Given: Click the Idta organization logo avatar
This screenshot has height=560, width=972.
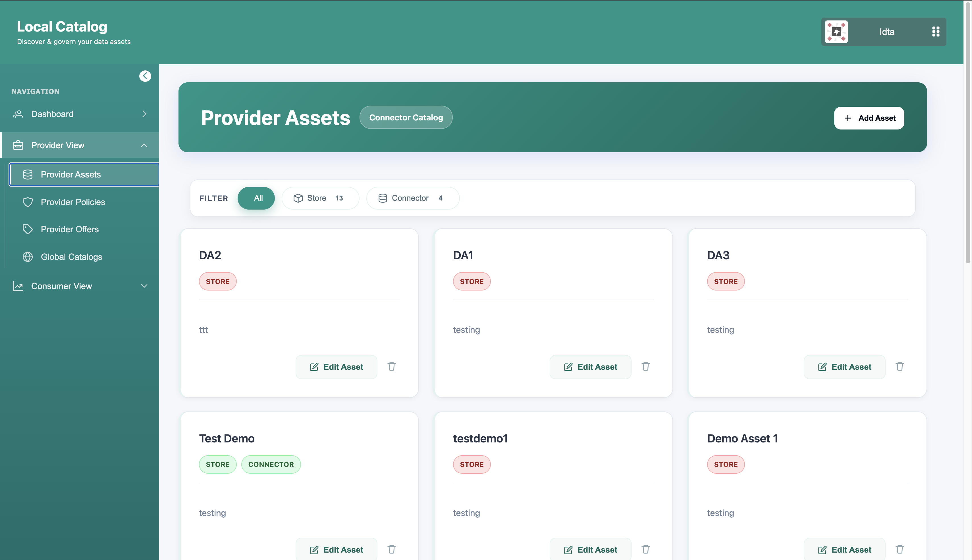Looking at the screenshot, I should coord(836,32).
